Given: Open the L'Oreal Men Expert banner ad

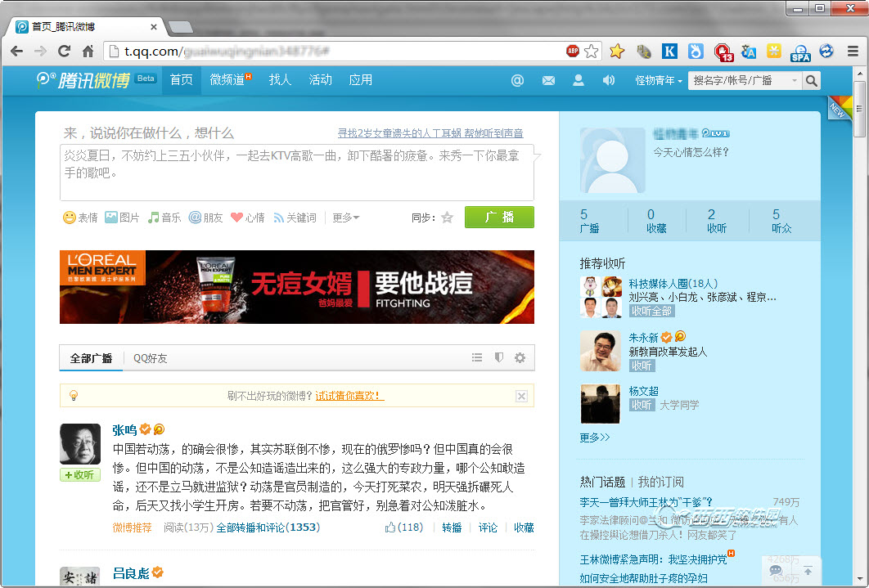Looking at the screenshot, I should pos(296,287).
